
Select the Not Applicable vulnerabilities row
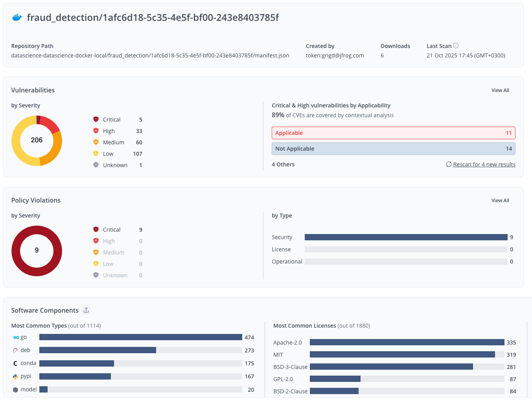tap(393, 149)
